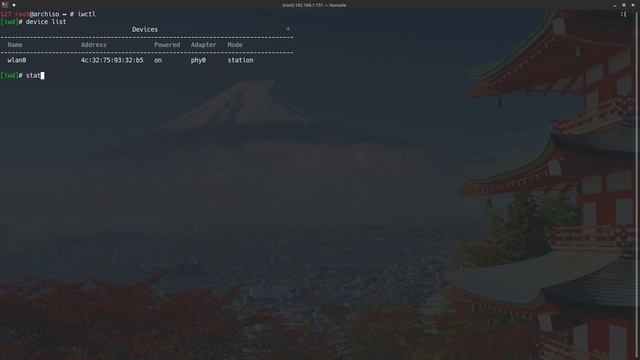This screenshot has height=360, width=640.
Task: Click the 'Mode' column header
Action: click(x=235, y=45)
